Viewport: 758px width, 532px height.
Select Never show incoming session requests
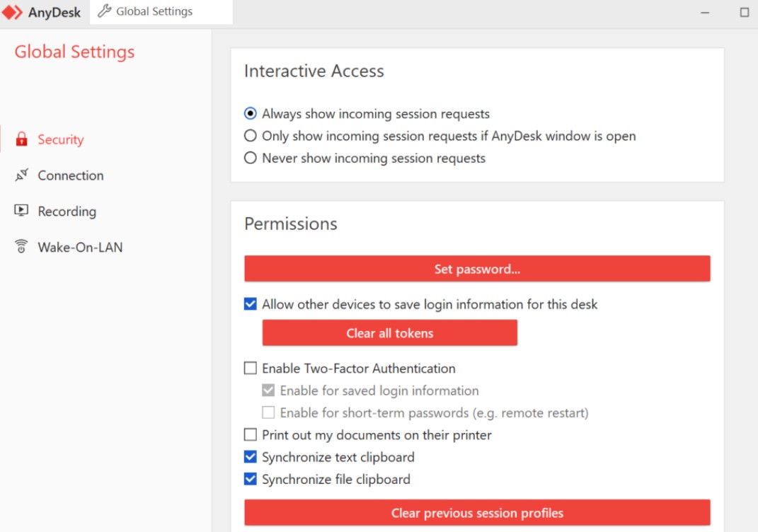point(251,158)
